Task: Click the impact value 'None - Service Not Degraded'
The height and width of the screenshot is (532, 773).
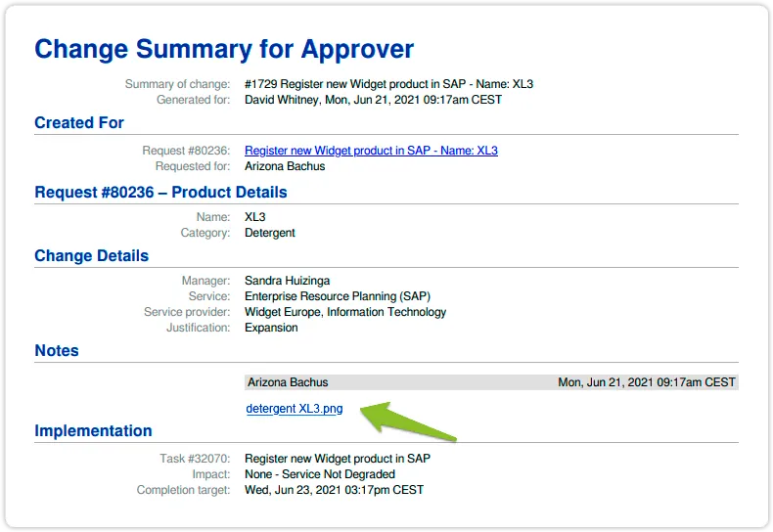Action: click(320, 475)
